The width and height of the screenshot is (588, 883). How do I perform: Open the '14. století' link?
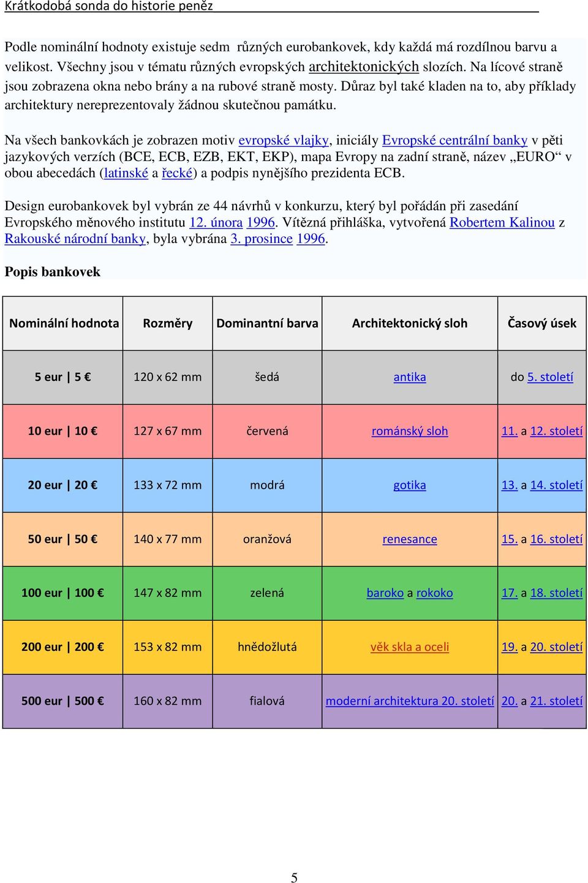tap(556, 485)
